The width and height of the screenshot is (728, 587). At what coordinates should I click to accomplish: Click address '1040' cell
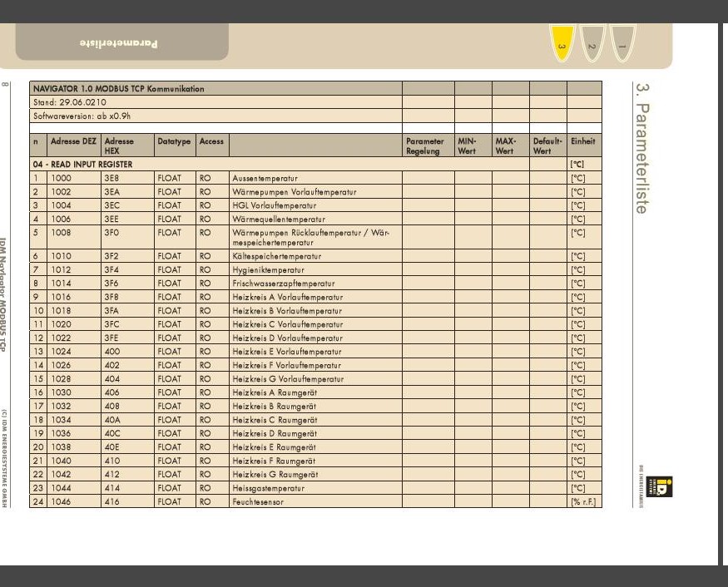73,461
